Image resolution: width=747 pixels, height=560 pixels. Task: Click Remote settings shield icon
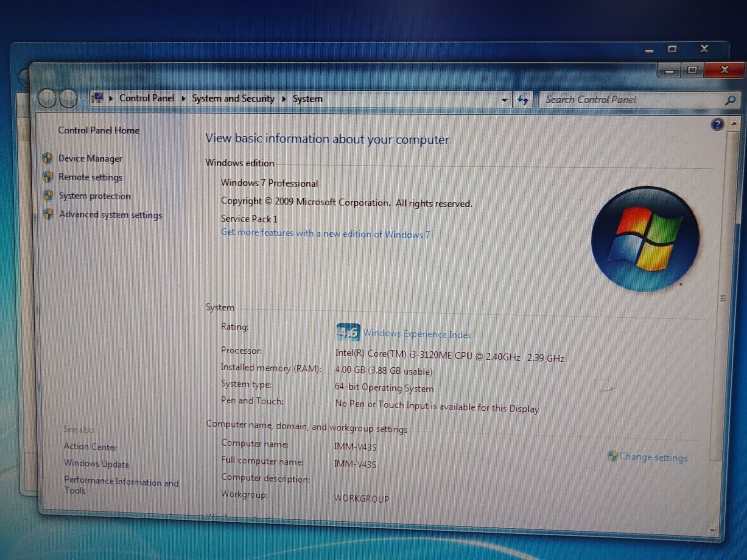pyautogui.click(x=47, y=177)
